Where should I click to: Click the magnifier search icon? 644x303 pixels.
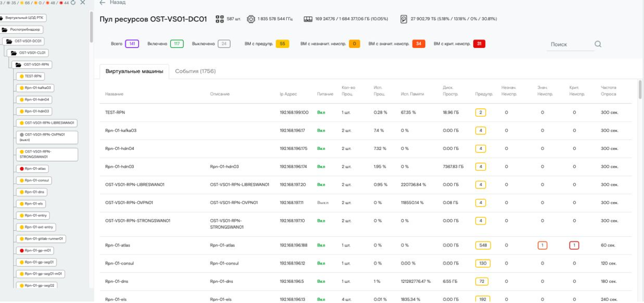click(x=598, y=44)
